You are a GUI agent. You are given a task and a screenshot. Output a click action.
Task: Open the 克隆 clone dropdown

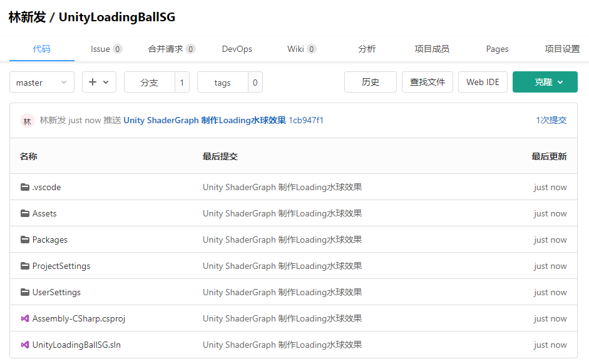pyautogui.click(x=545, y=82)
